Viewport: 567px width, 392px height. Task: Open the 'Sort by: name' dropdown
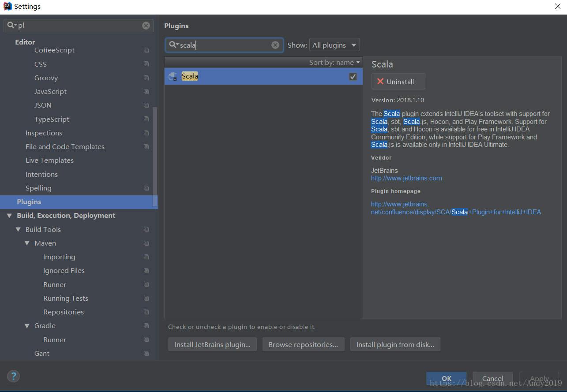[x=334, y=62]
